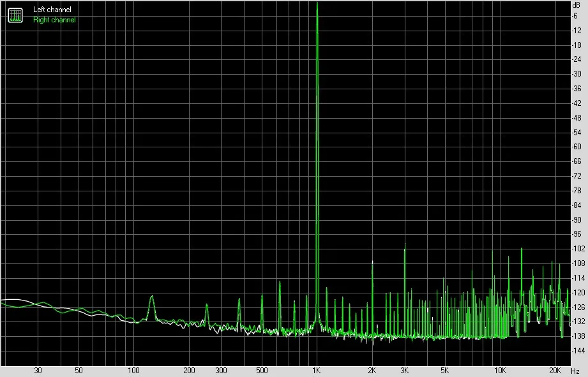Screen dimensions: 588x377
Task: Click the spectrum graph icon in the legend
Action: click(15, 15)
